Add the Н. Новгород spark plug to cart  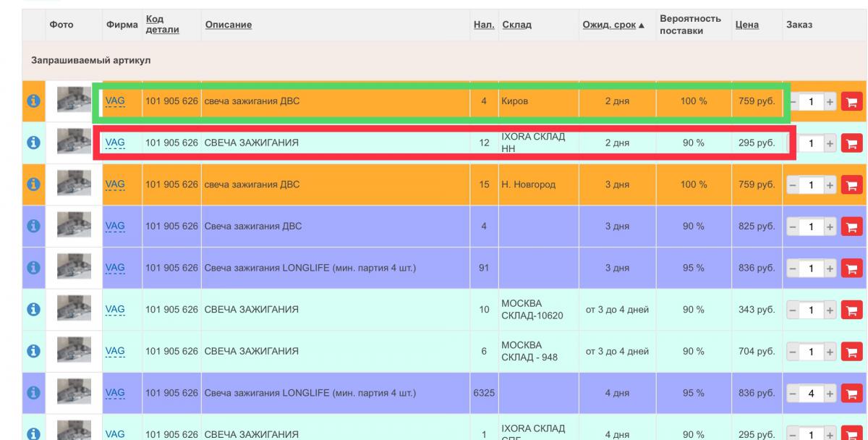(852, 185)
